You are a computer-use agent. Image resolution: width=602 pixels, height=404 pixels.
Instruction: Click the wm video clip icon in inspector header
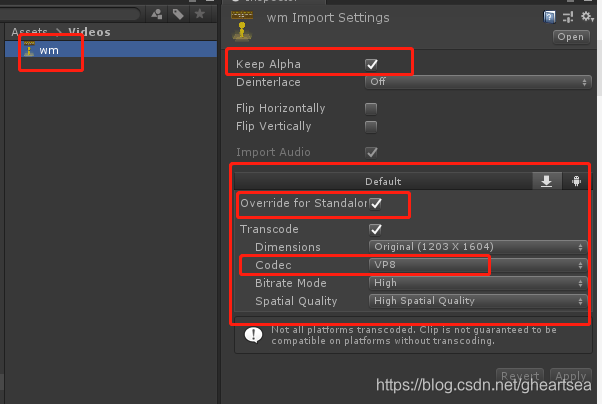click(242, 26)
